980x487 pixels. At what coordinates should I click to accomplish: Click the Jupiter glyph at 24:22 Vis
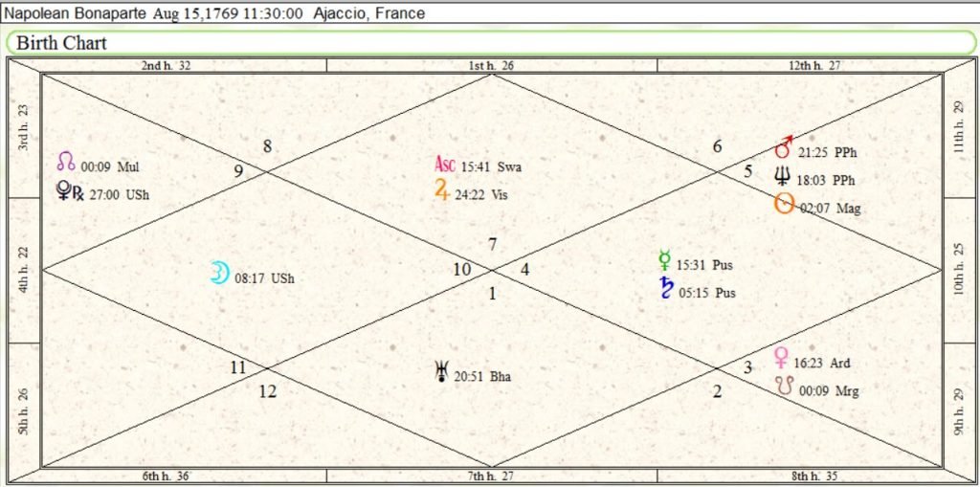click(443, 190)
